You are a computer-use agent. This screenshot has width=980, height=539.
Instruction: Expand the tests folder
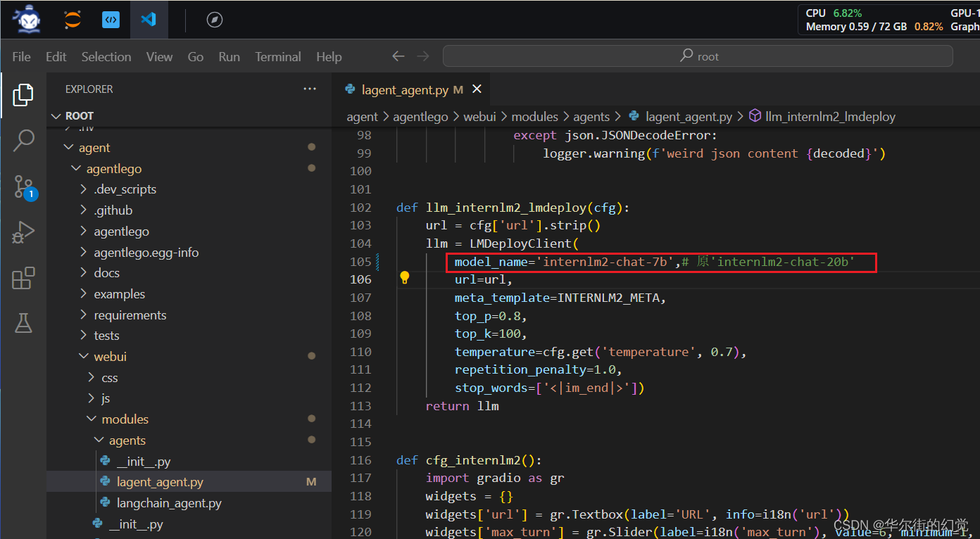tap(84, 336)
